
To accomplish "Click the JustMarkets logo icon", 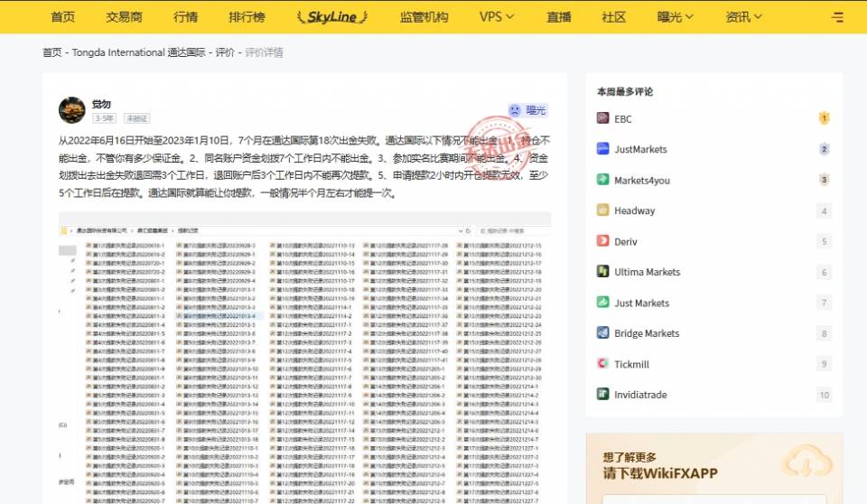I will tap(602, 148).
